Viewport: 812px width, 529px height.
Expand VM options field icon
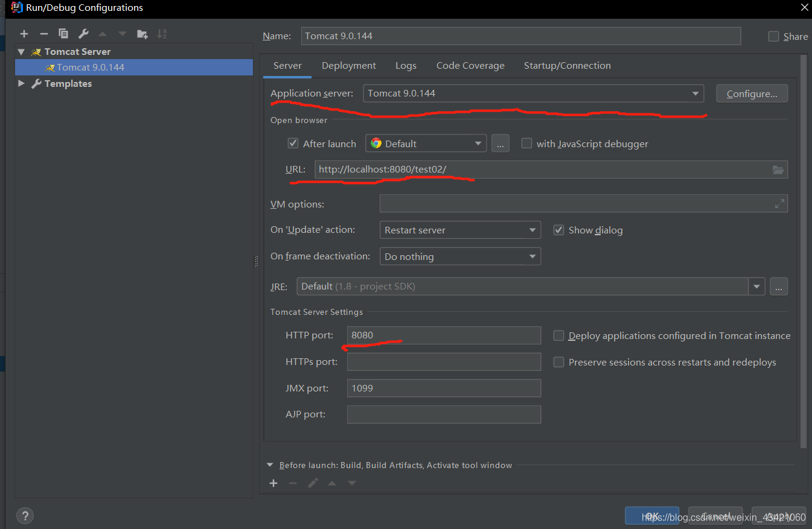point(779,204)
